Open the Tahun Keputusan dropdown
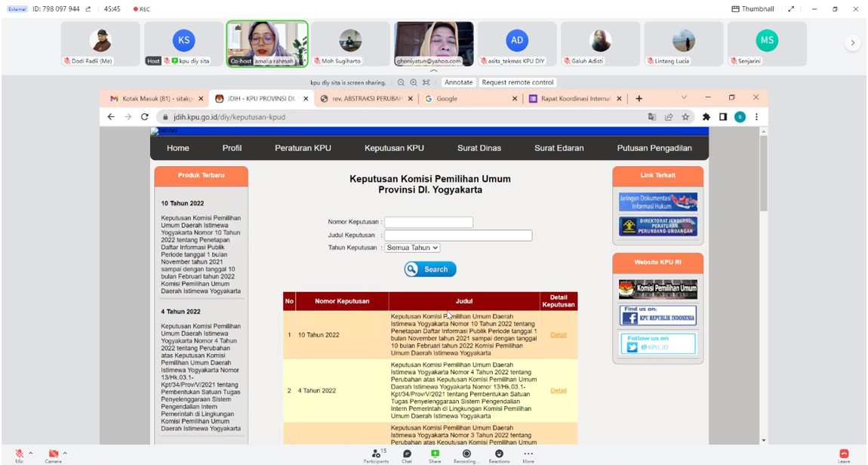The image size is (868, 465). [412, 248]
